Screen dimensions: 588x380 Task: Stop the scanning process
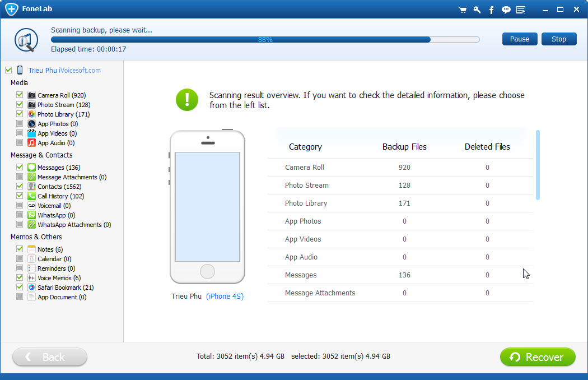click(x=559, y=39)
